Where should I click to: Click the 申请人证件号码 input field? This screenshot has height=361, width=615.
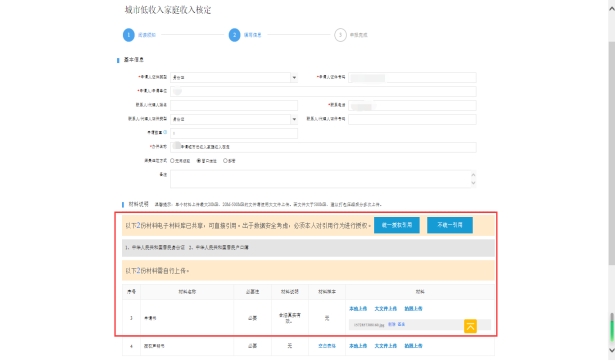point(412,77)
